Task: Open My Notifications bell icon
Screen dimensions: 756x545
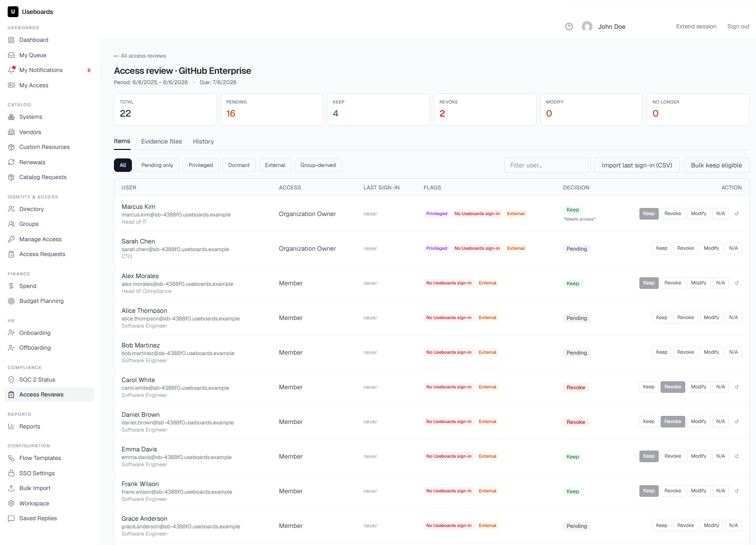Action: click(x=12, y=70)
